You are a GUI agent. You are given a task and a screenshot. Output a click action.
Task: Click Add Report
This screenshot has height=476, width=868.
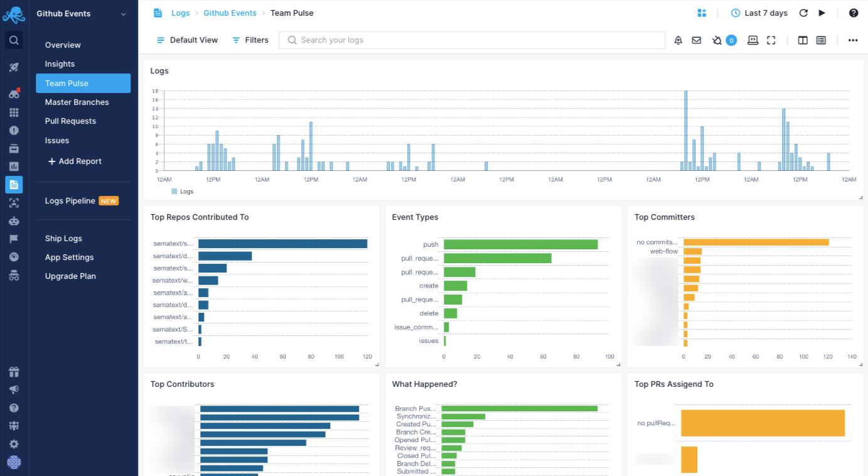75,161
